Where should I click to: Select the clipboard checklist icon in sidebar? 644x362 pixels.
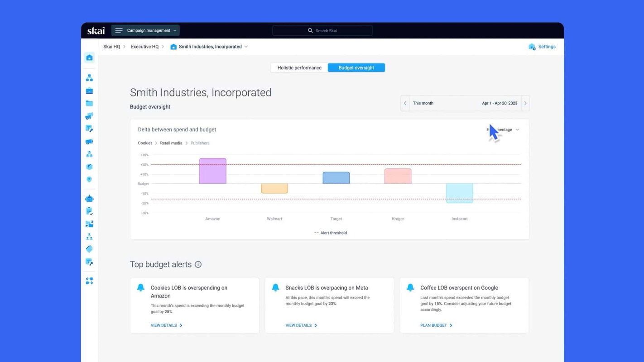pos(89,210)
